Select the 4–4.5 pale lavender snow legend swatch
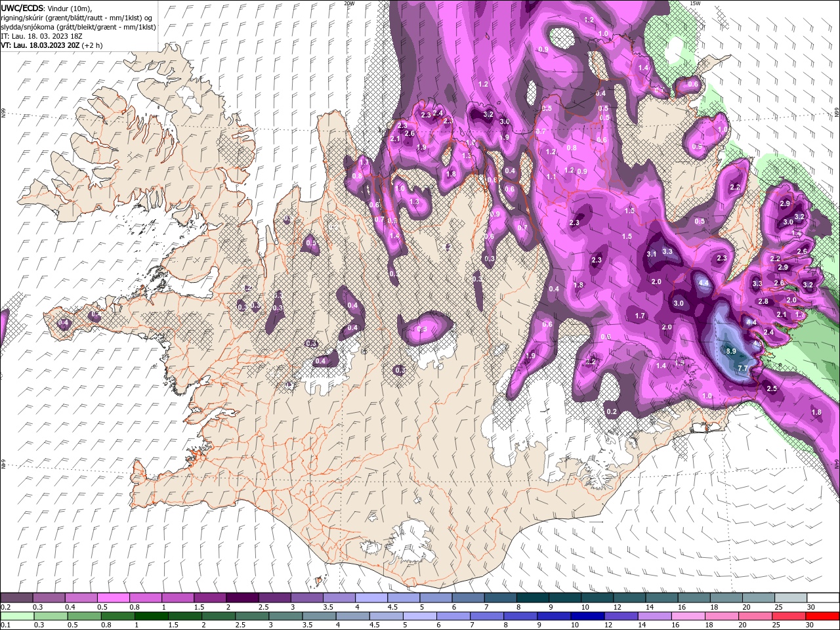Screen dimensions: 840x630 click(371, 598)
